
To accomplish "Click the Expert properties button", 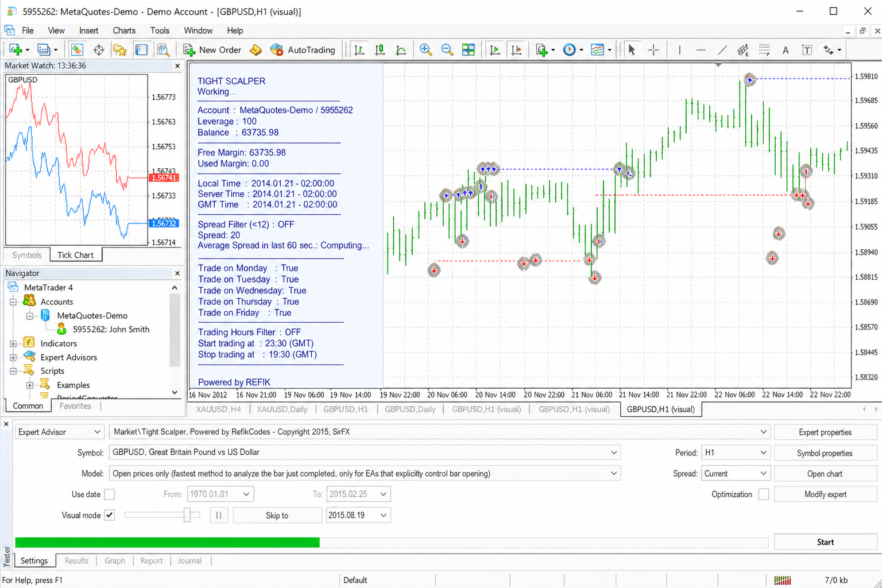I will pyautogui.click(x=825, y=432).
